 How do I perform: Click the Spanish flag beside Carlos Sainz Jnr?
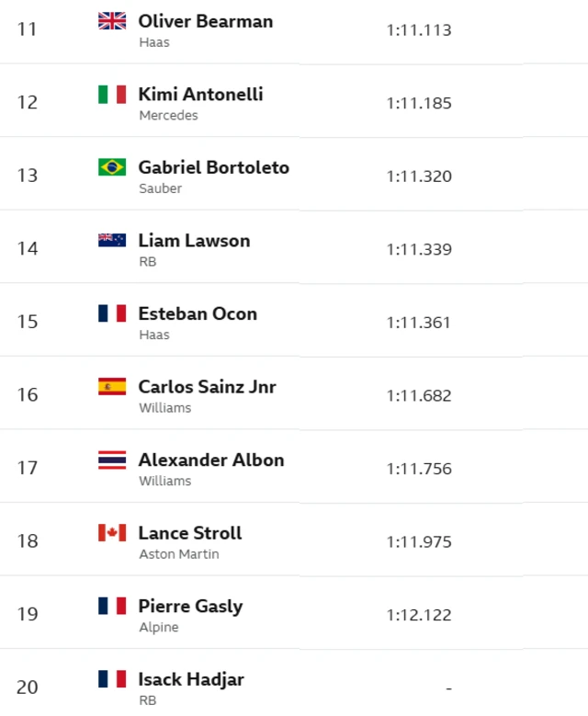(112, 387)
